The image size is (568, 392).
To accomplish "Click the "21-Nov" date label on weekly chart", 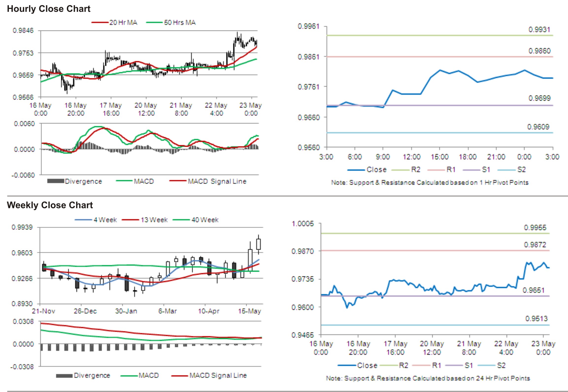I will click(44, 311).
